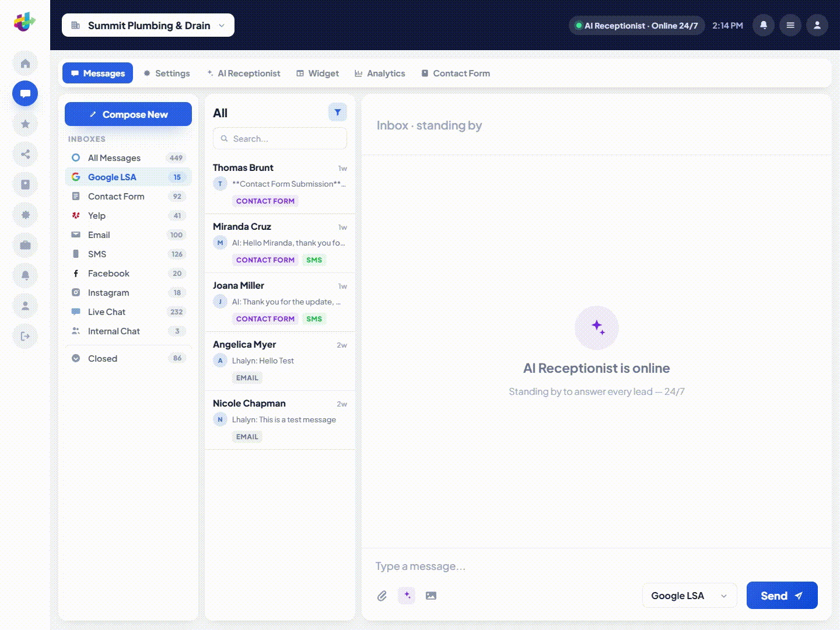Open the Google LSA channel dropdown

pos(689,596)
